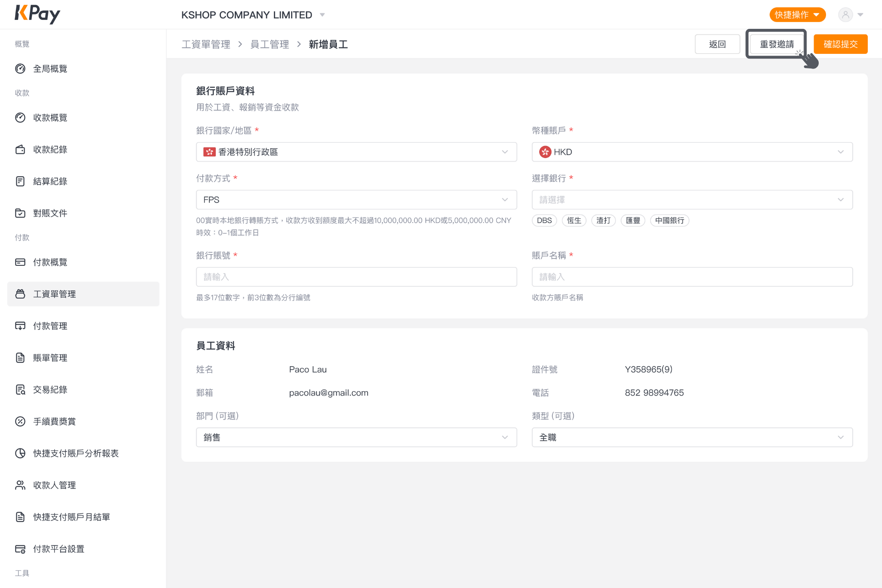882x588 pixels.
Task: Click the 重發邀請 button
Action: pyautogui.click(x=776, y=44)
